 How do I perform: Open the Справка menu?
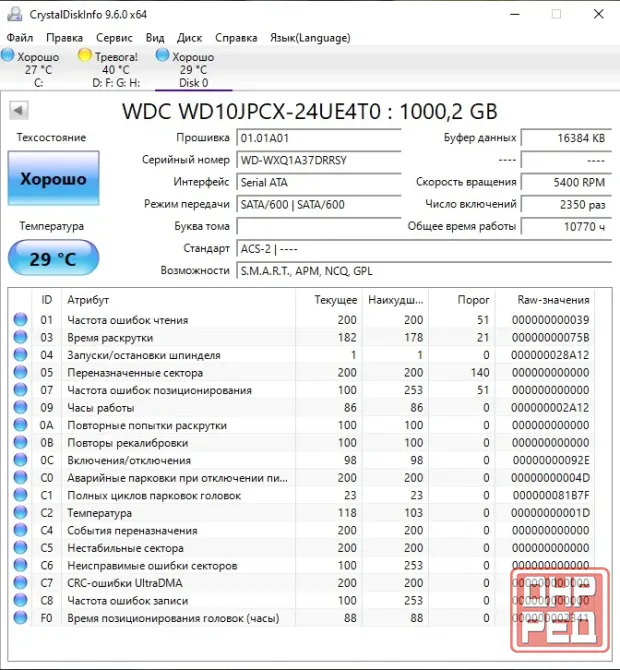click(x=236, y=38)
